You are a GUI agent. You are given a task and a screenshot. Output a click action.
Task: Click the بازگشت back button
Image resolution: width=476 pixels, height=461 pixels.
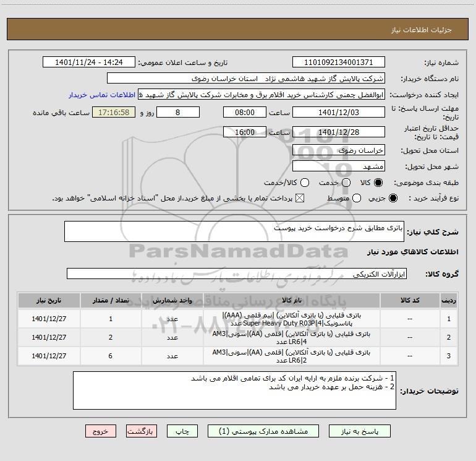tap(142, 431)
